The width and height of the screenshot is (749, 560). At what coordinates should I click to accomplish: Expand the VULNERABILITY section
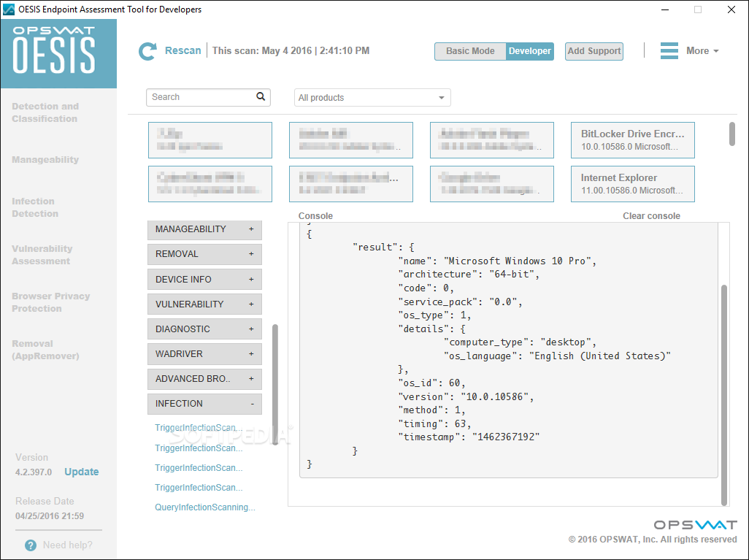(x=204, y=304)
